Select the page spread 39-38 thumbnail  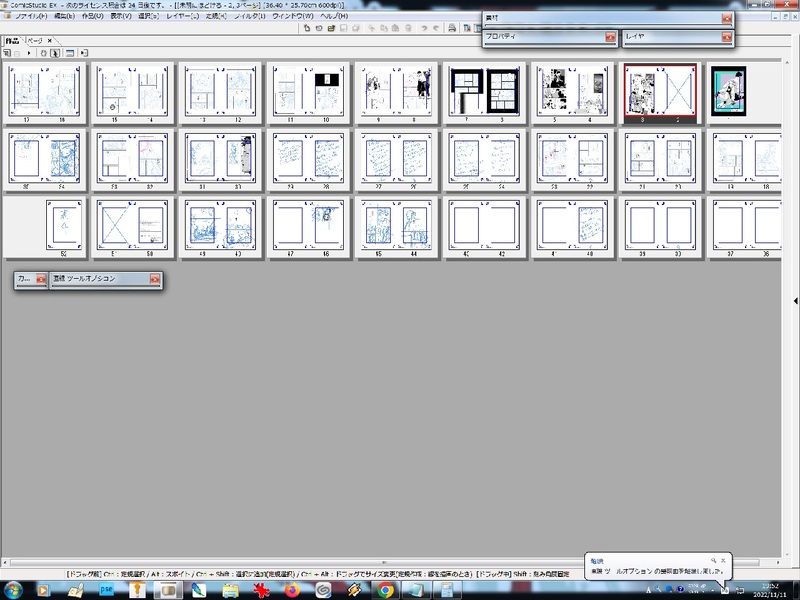point(661,228)
